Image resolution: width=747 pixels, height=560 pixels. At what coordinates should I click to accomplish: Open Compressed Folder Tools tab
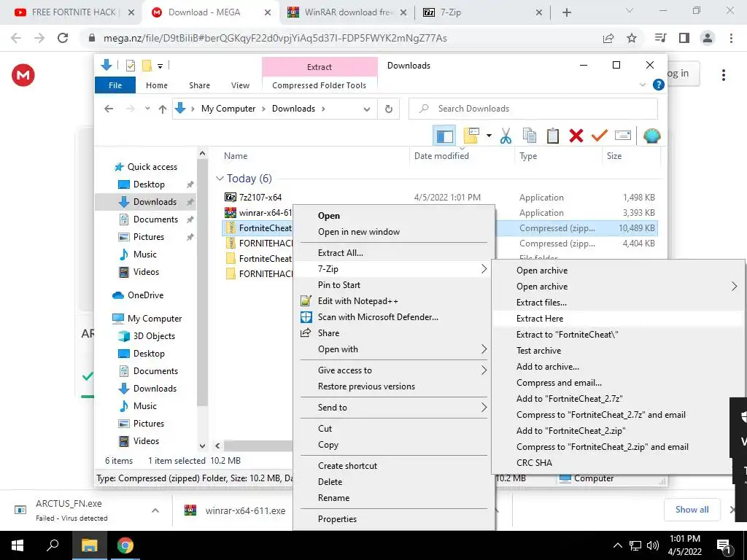(x=320, y=85)
